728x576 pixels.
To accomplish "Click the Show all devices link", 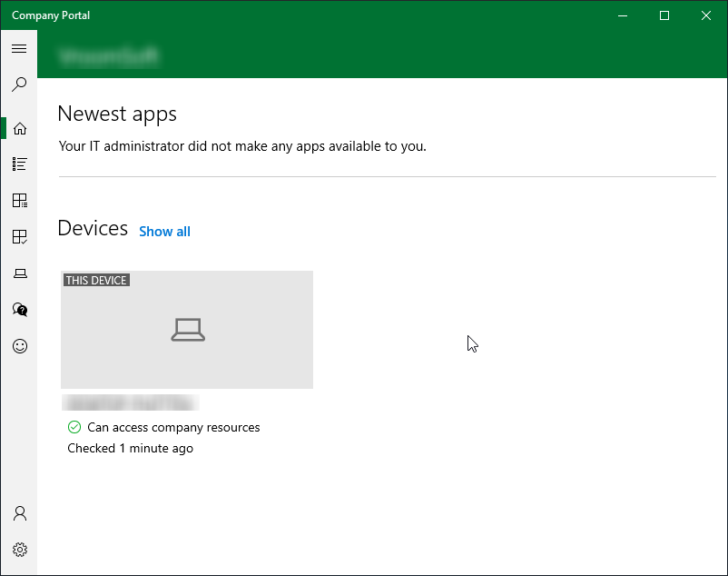I will pos(164,232).
